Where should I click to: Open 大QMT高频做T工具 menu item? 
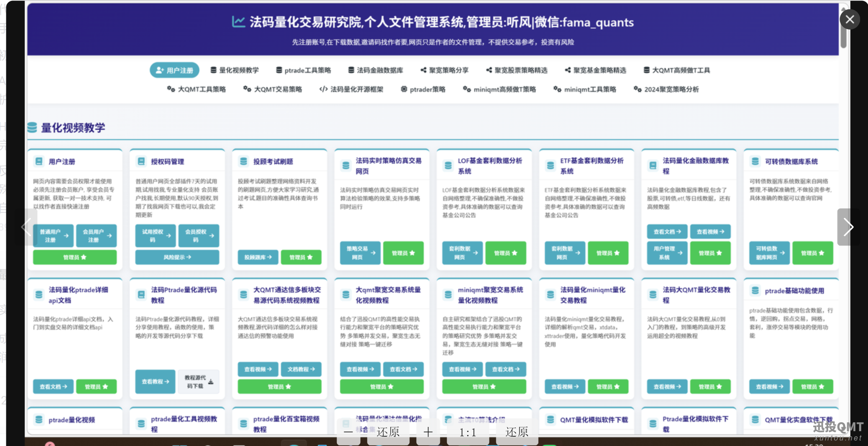677,70
